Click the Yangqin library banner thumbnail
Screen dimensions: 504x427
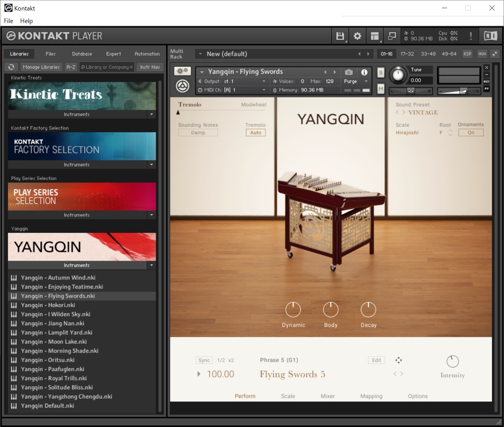[x=82, y=247]
